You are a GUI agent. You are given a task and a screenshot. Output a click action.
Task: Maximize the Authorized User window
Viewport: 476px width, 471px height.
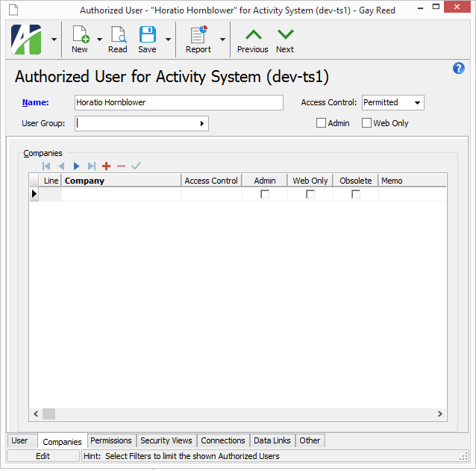click(x=436, y=7)
